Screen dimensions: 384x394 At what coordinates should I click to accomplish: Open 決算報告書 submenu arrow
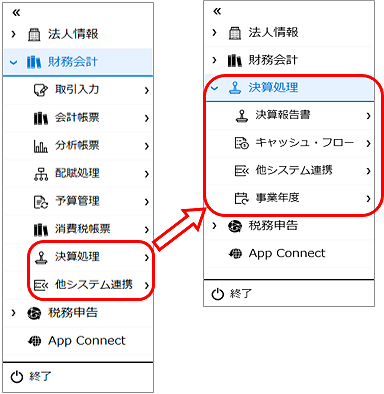[368, 116]
